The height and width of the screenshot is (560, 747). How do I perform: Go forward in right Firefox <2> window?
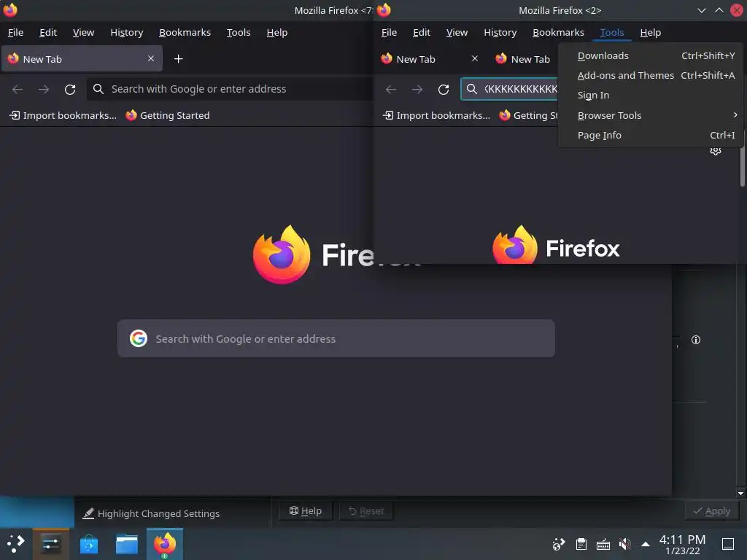417,89
